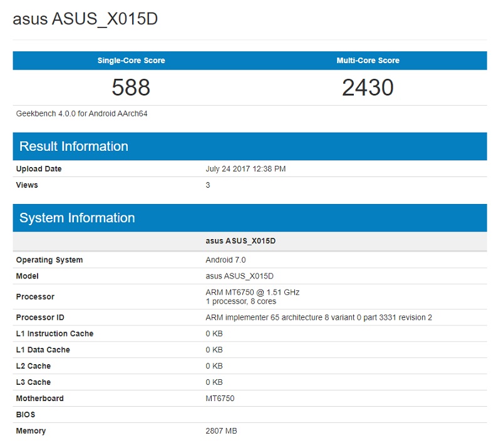
Task: Click the System Information section header
Action: pos(77,217)
